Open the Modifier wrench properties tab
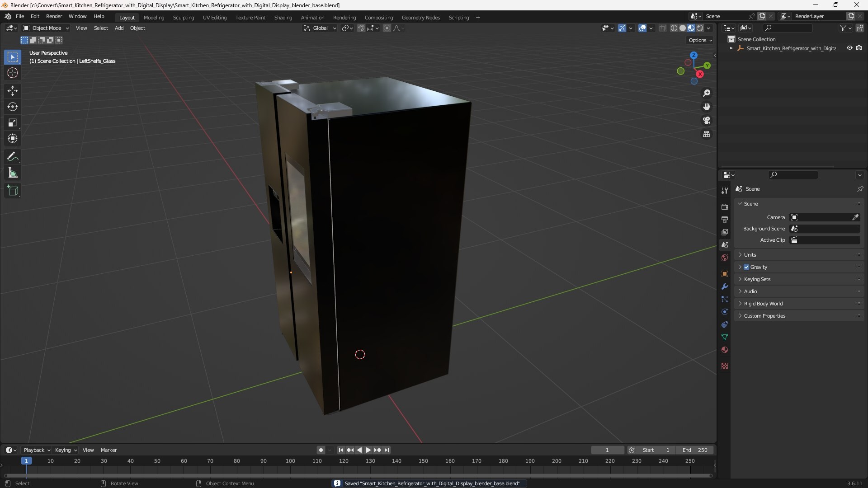Image resolution: width=868 pixels, height=488 pixels. (725, 286)
